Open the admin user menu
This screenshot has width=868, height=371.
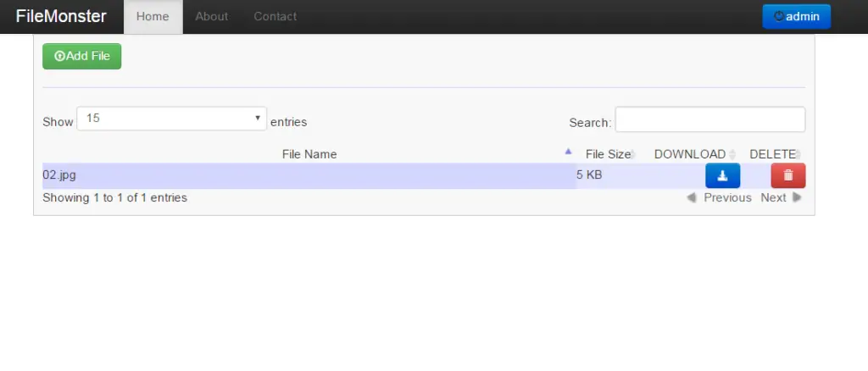(x=796, y=16)
